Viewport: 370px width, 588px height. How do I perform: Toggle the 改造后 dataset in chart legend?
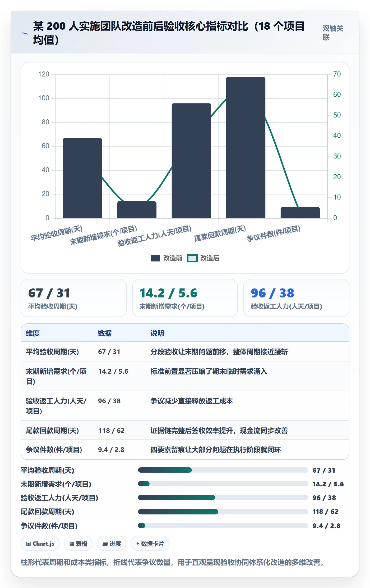tap(203, 258)
